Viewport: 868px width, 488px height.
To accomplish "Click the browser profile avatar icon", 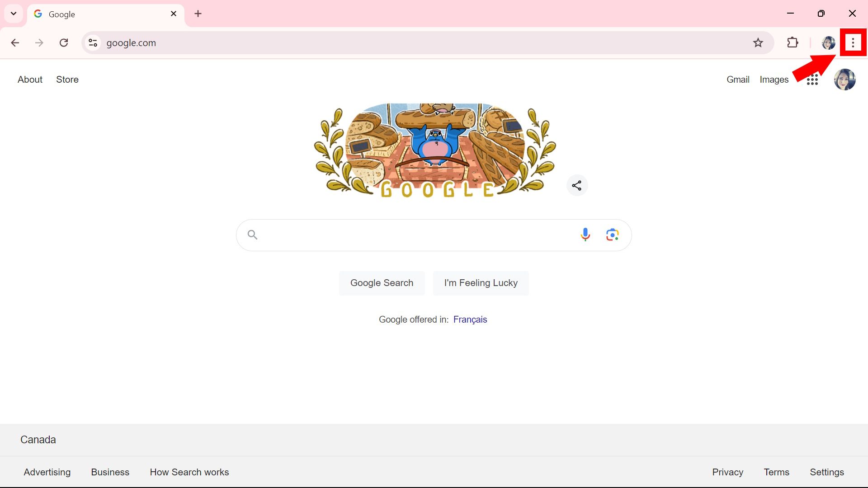I will 829,42.
